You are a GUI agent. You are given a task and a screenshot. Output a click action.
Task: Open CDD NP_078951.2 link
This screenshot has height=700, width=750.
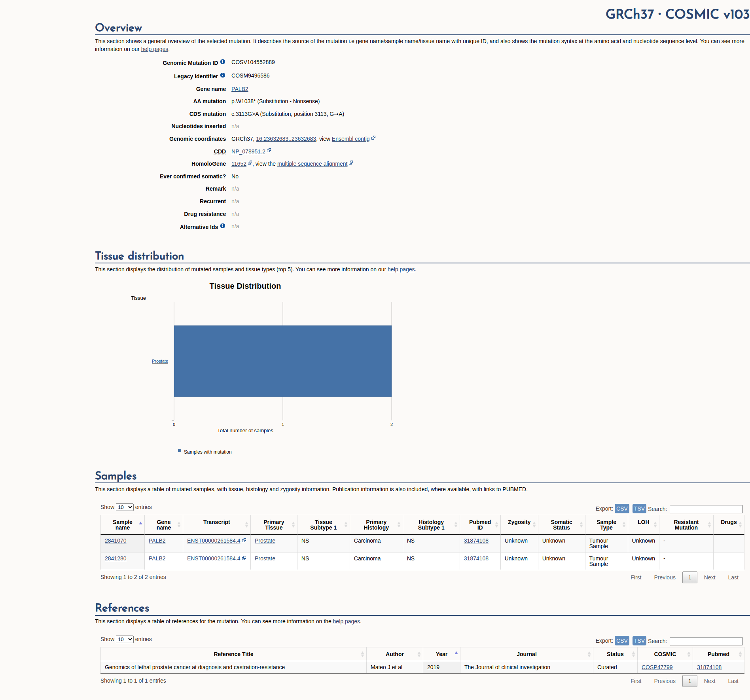tap(248, 151)
